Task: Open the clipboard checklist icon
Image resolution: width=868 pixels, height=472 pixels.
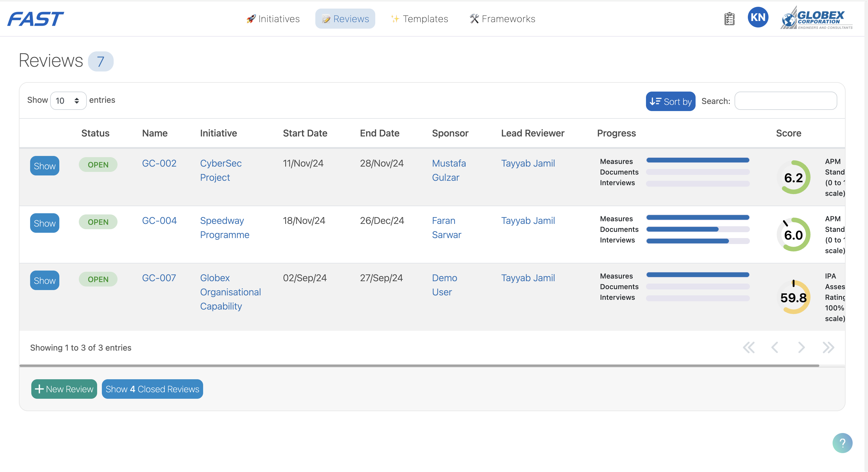Action: pos(729,19)
